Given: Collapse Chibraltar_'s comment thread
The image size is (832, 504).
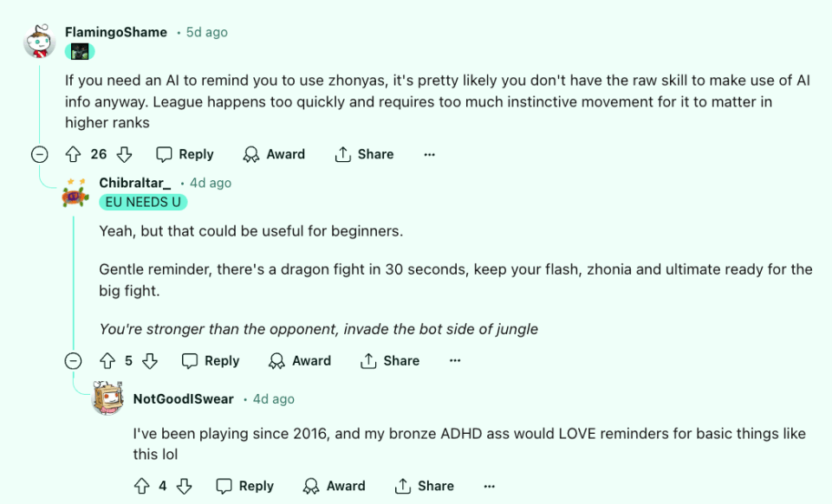Looking at the screenshot, I should [x=75, y=361].
